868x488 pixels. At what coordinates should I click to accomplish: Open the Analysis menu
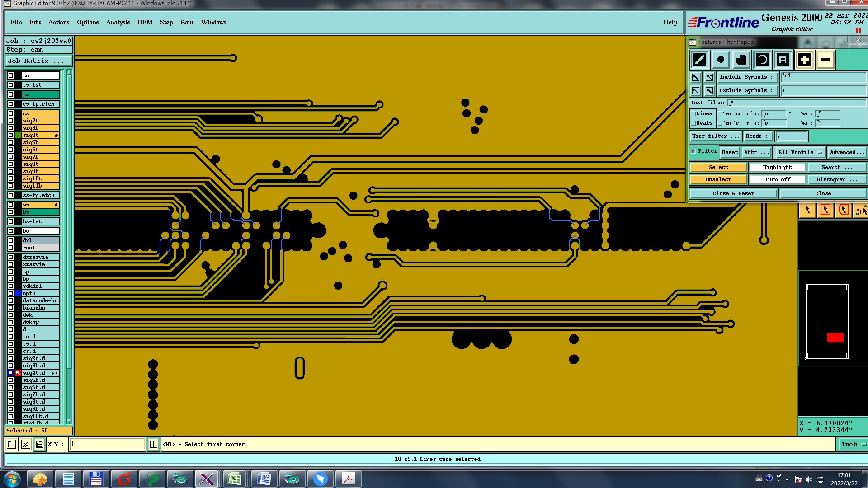118,22
